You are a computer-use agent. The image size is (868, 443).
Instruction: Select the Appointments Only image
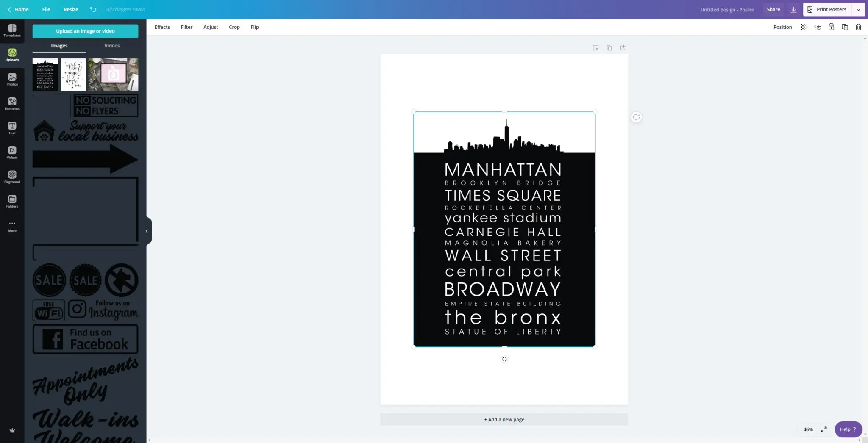point(85,381)
